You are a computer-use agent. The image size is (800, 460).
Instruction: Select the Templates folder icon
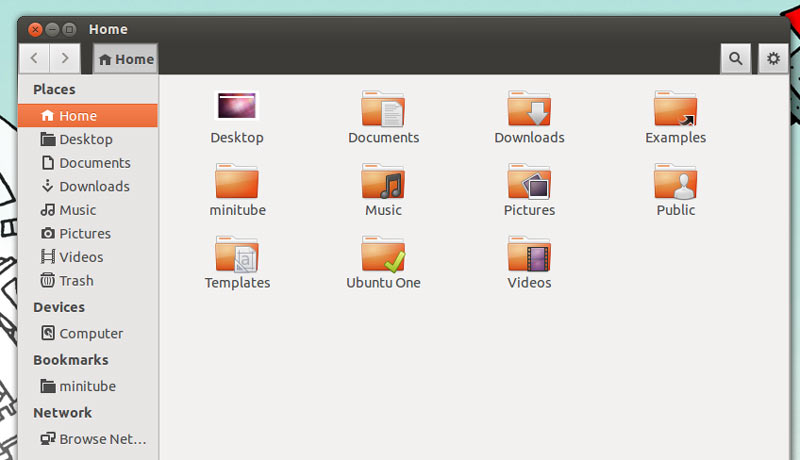coord(237,256)
